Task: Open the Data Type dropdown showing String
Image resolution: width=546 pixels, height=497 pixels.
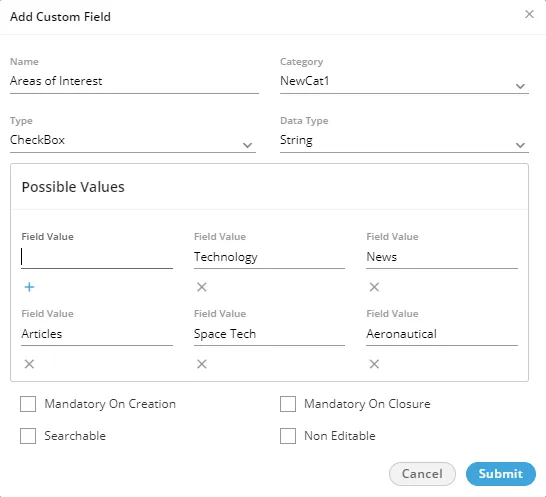Action: [404, 141]
